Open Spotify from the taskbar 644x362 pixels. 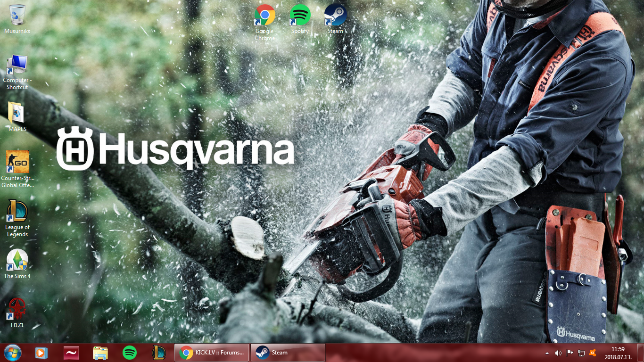(x=130, y=353)
